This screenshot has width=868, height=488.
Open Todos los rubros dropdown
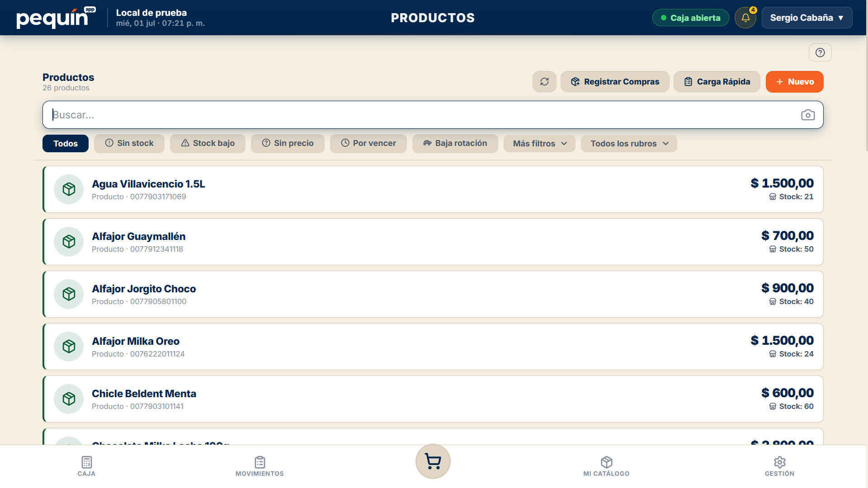[629, 144]
